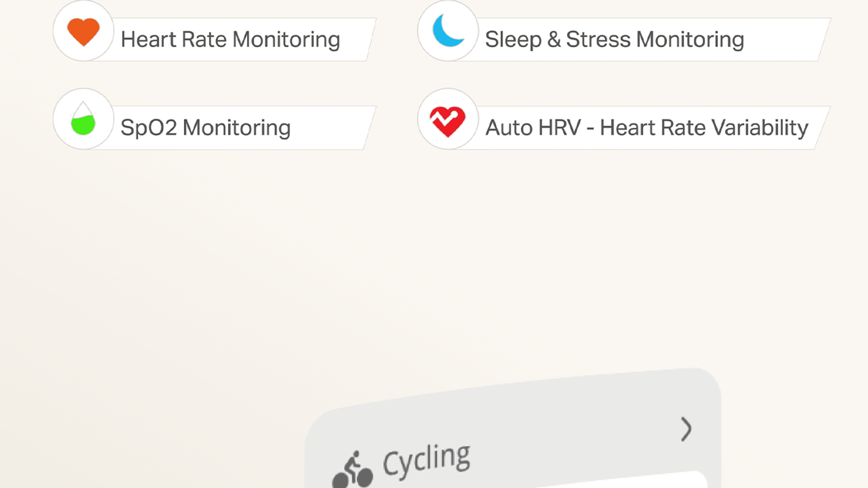Click the orange heart icon
Screen dimensions: 868x488
point(83,31)
